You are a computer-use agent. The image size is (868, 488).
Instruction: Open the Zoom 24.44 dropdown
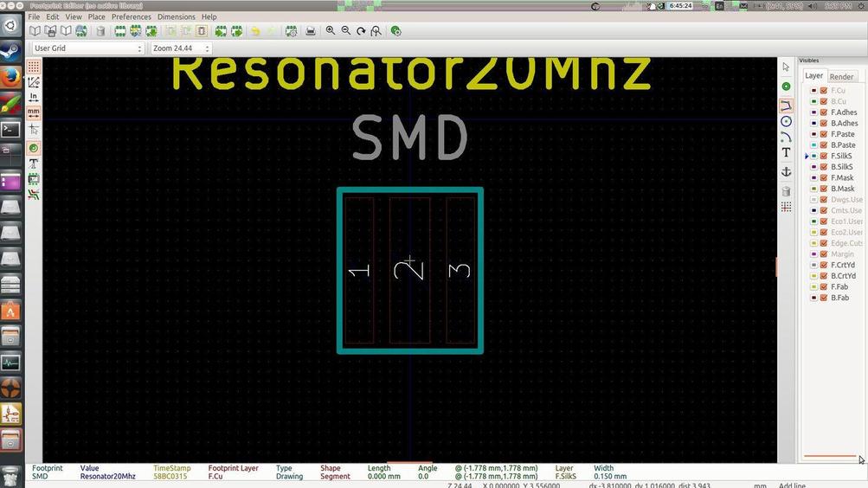181,48
